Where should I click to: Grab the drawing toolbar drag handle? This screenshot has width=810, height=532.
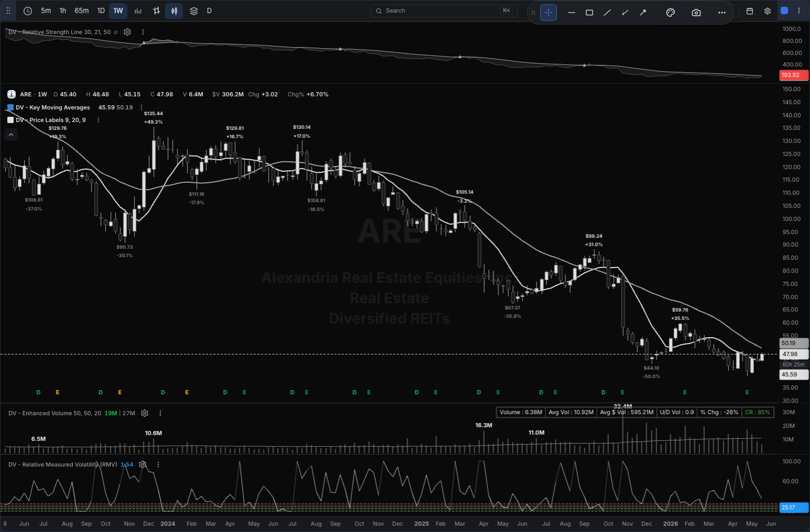533,13
